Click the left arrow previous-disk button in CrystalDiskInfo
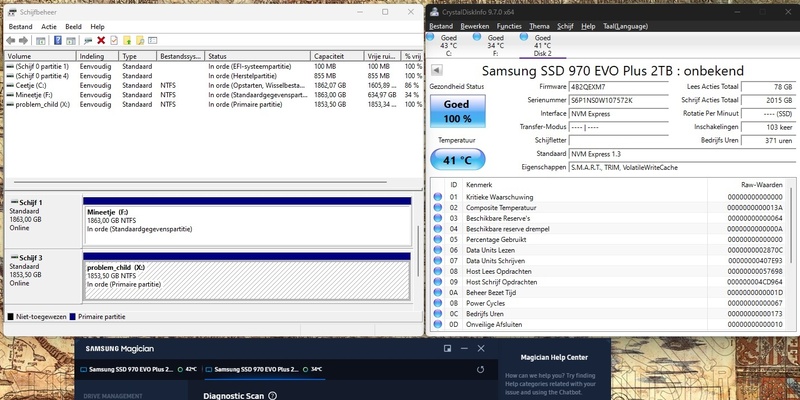The height and width of the screenshot is (400, 800). (437, 70)
